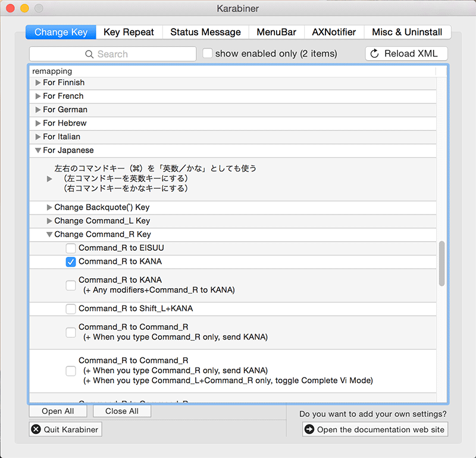Collapse the For Japanese group

pos(38,150)
